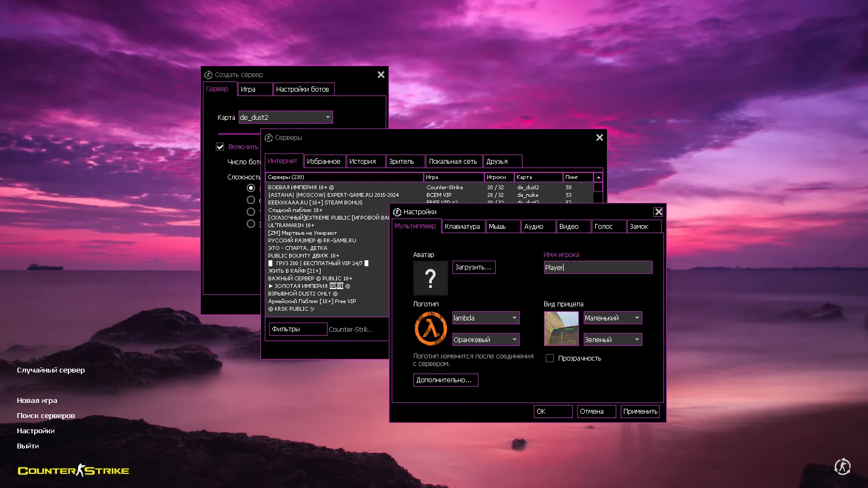Click the question-mark avatar placeholder
Image resolution: width=868 pixels, height=488 pixels.
coord(430,278)
